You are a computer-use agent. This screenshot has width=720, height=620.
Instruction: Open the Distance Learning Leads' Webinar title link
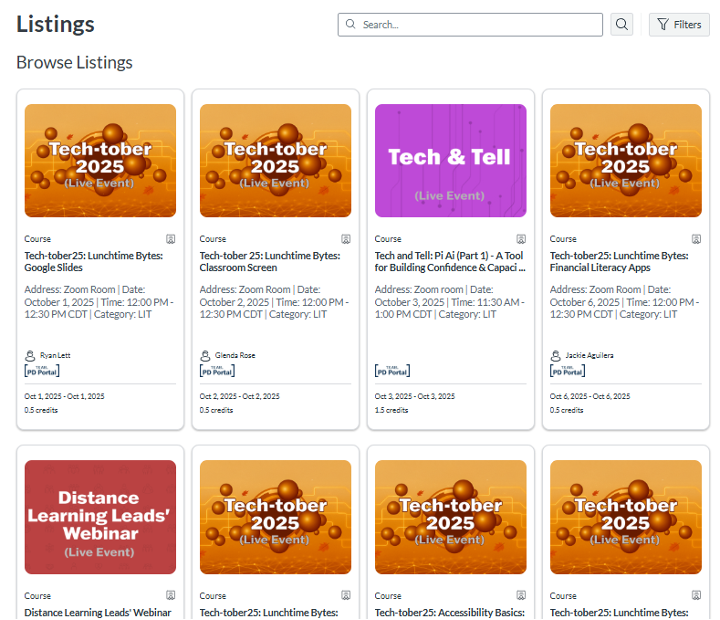(98, 612)
